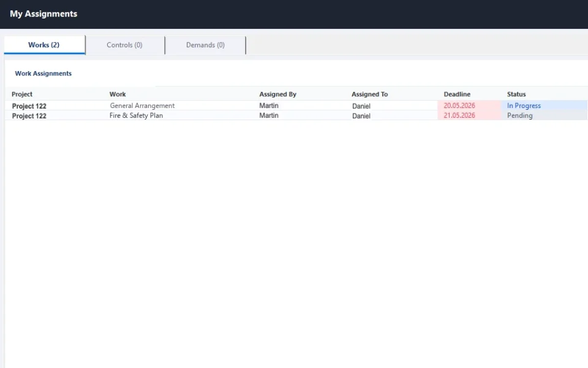588x368 pixels.
Task: Select Project 122 in General Arrangement row
Action: click(x=29, y=106)
